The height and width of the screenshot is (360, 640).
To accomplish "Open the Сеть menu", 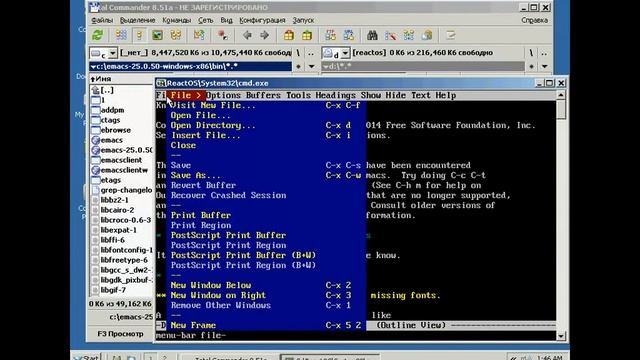I will click(205, 20).
